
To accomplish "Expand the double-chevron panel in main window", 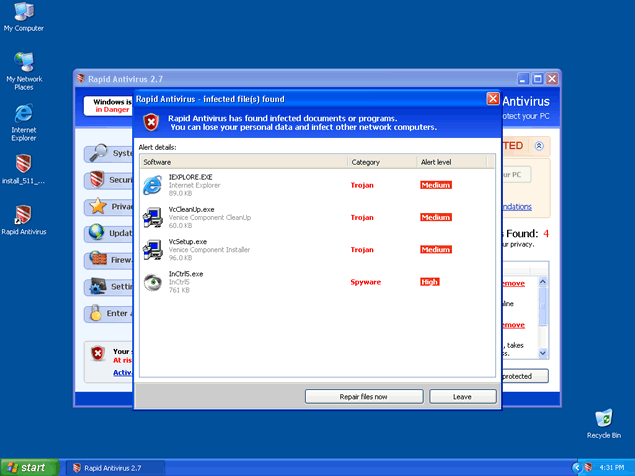I will 539,146.
